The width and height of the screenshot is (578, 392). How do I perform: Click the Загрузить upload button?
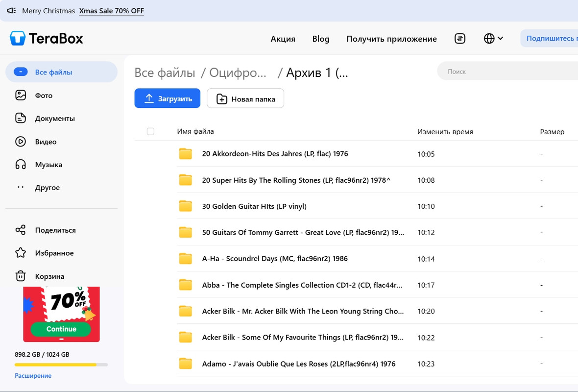coord(168,98)
